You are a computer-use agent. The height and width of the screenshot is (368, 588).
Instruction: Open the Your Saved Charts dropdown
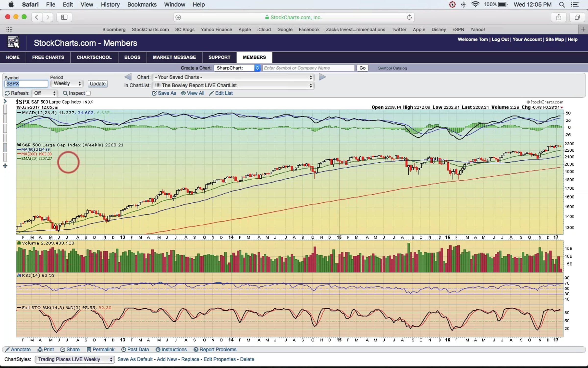tap(233, 77)
